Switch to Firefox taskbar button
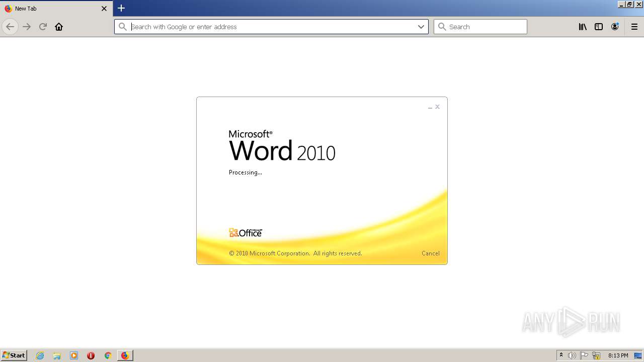This screenshot has height=362, width=644. 125,355
